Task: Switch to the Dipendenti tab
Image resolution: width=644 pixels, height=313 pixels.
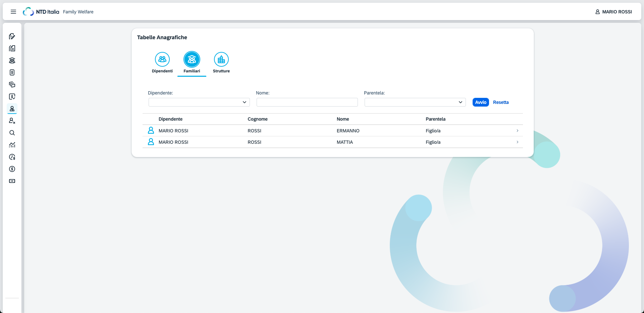Action: (162, 63)
